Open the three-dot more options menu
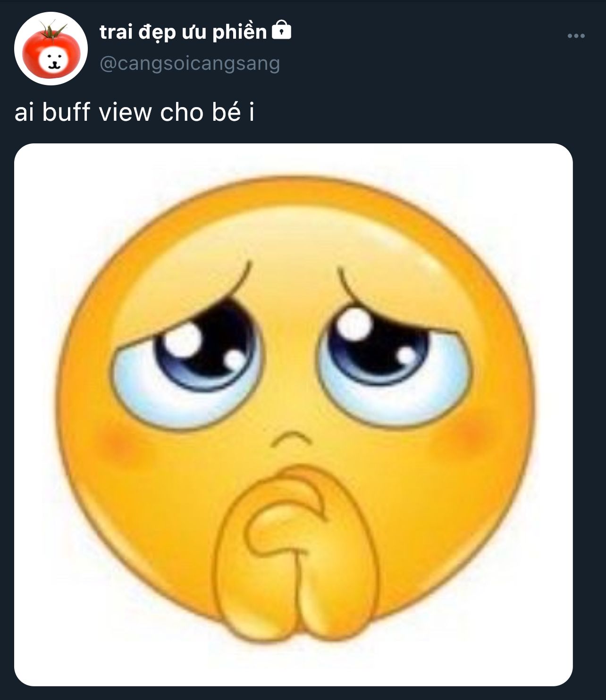This screenshot has height=700, width=606. click(x=576, y=36)
